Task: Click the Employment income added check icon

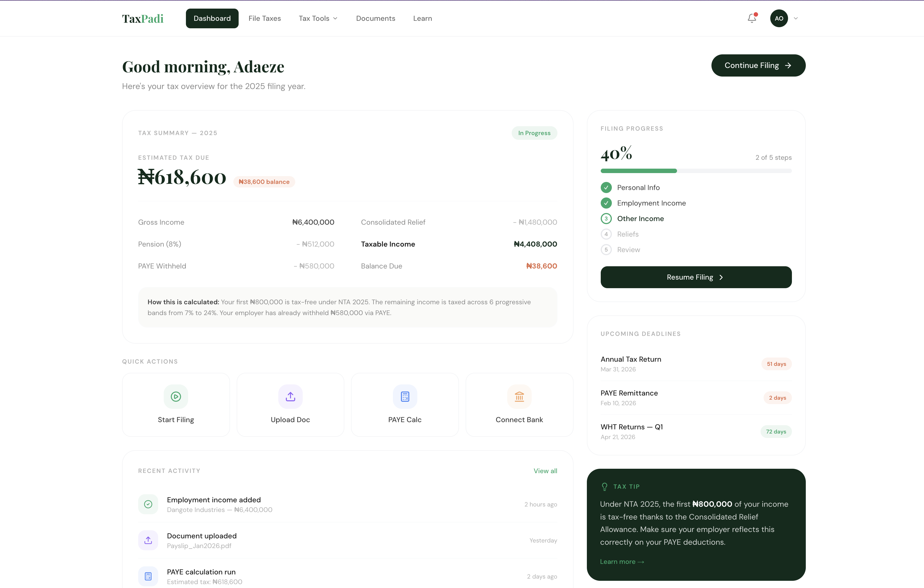Action: 148,504
